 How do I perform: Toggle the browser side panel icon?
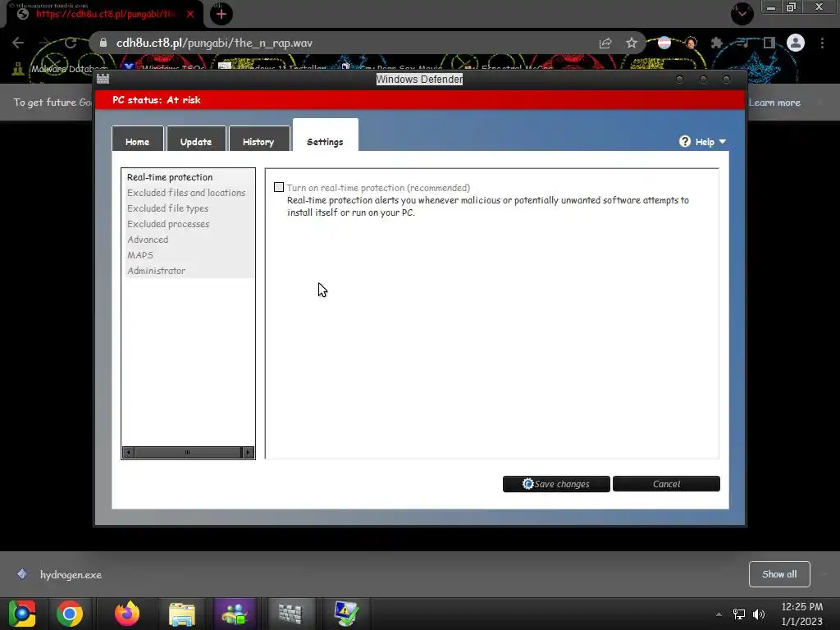click(769, 43)
